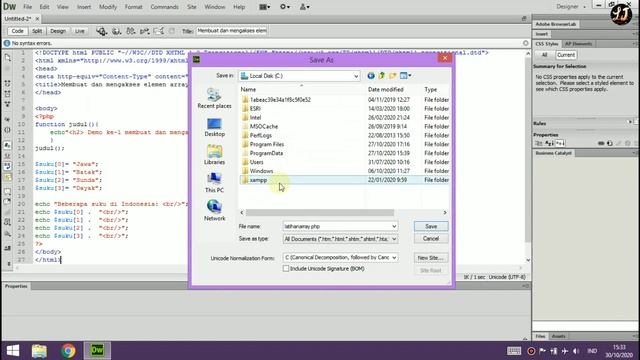Open File menu

(x=27, y=7)
